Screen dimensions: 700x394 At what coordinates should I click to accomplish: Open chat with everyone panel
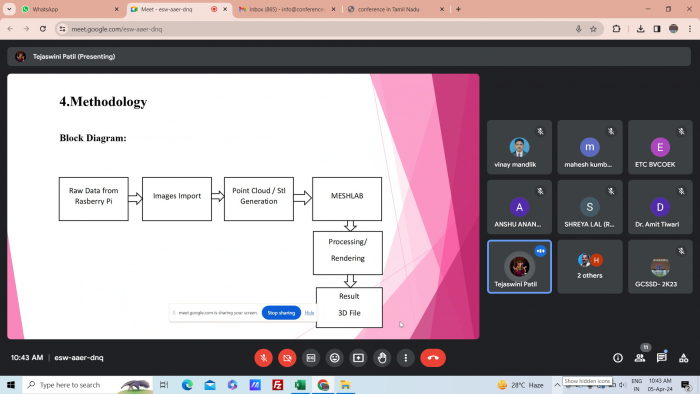coord(662,357)
